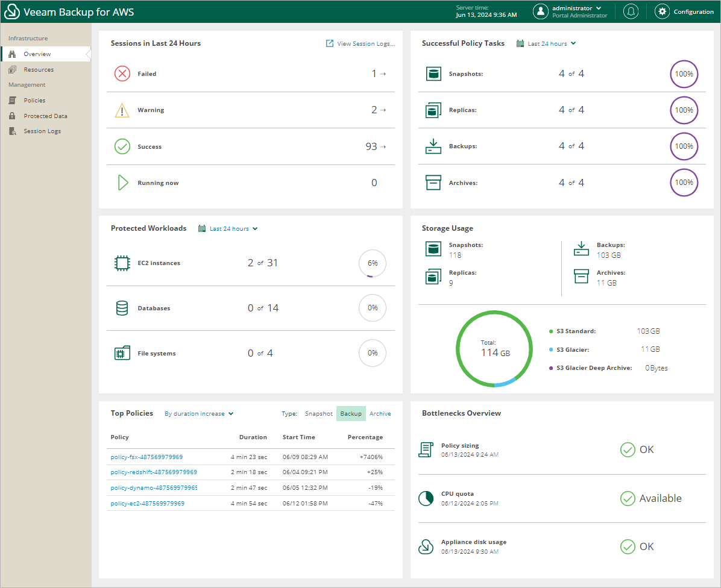Click the Veeam logo in header
Image resolution: width=721 pixels, height=588 pixels.
[x=12, y=11]
